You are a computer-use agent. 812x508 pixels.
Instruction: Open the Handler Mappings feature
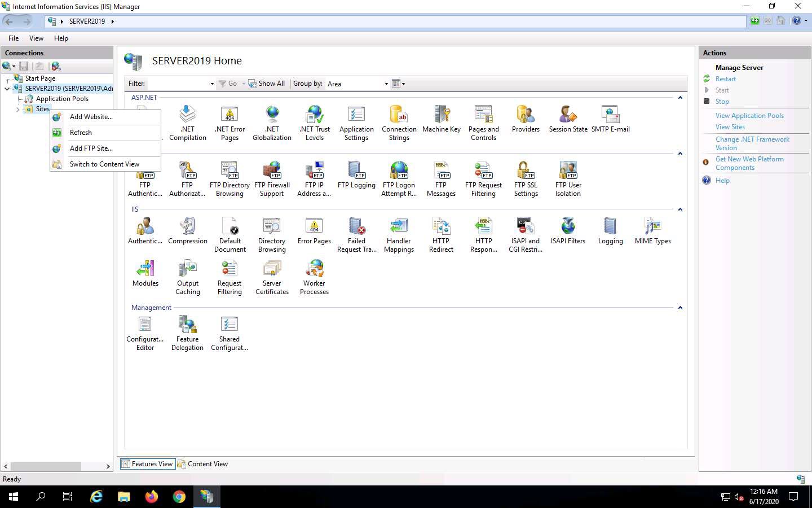[x=399, y=234]
